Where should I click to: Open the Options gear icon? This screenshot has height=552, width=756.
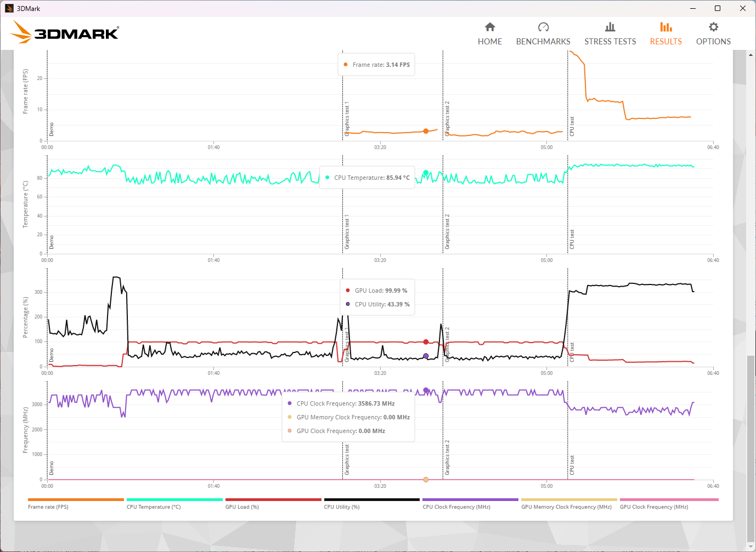(713, 27)
